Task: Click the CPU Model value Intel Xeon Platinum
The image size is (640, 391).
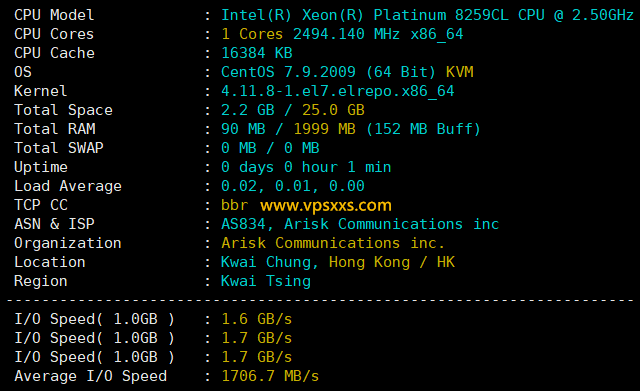Action: click(427, 15)
